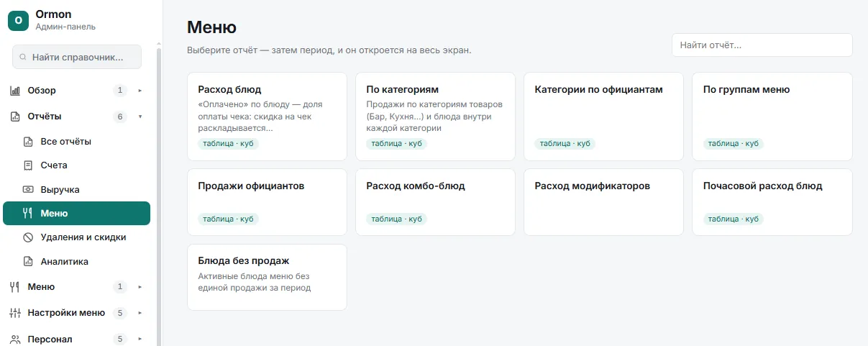Viewport: 868px width, 346px height.
Task: Click description text starting «Оплачено» по блюду
Action: point(260,116)
